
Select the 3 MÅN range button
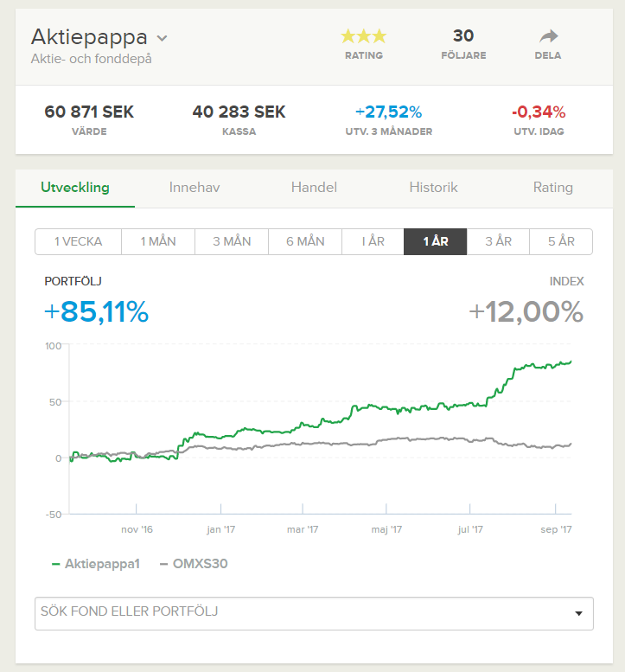pos(232,242)
